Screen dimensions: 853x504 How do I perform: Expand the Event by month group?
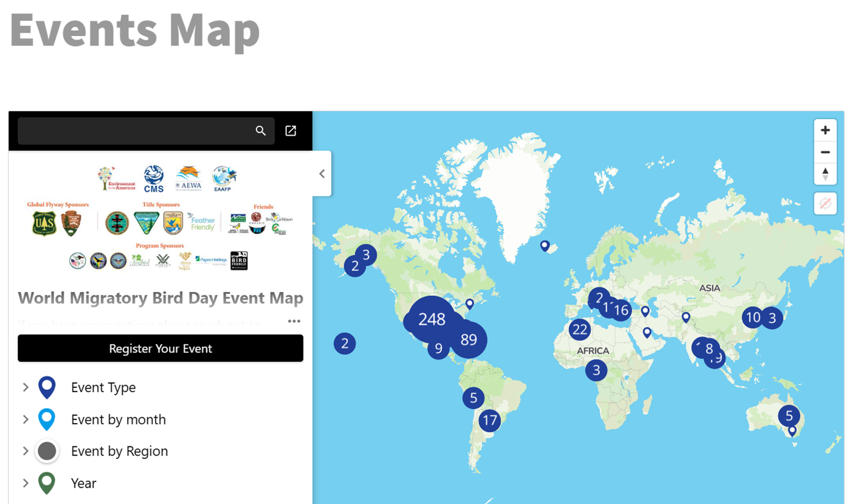pos(26,420)
